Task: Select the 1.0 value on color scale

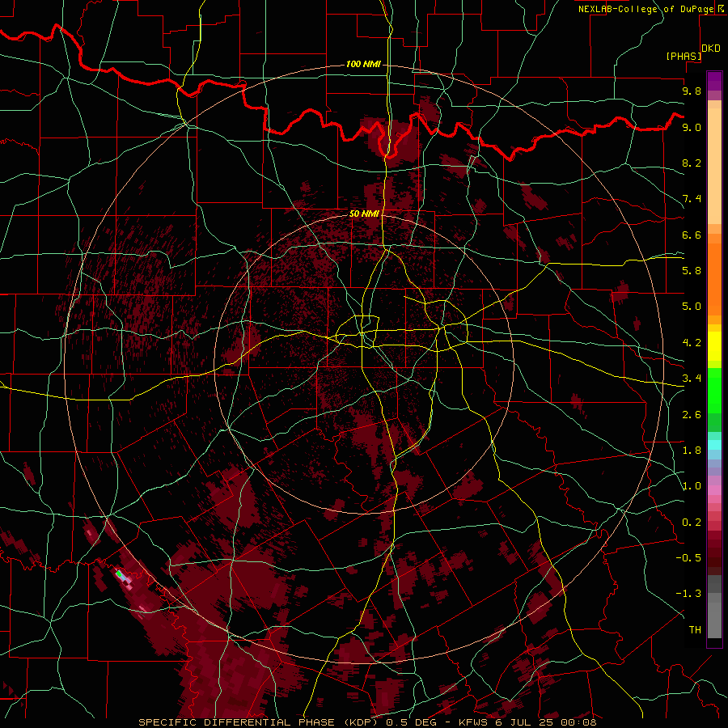Action: (x=692, y=486)
